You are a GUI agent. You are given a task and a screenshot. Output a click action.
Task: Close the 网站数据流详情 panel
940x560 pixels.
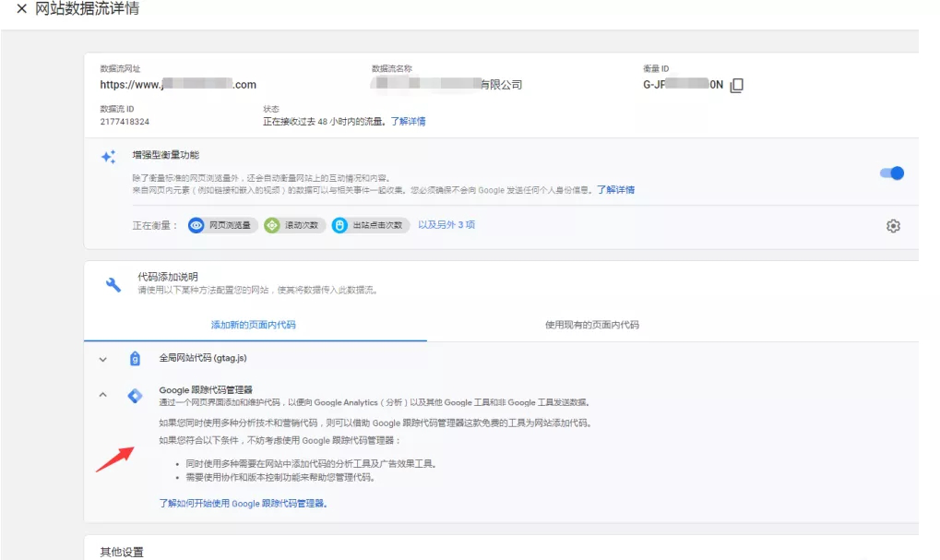21,9
